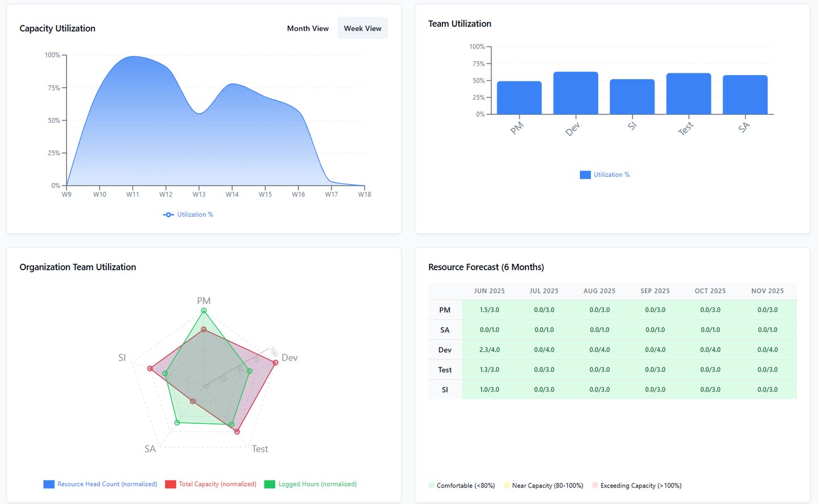Click the Test row header in forecast

pyautogui.click(x=445, y=370)
